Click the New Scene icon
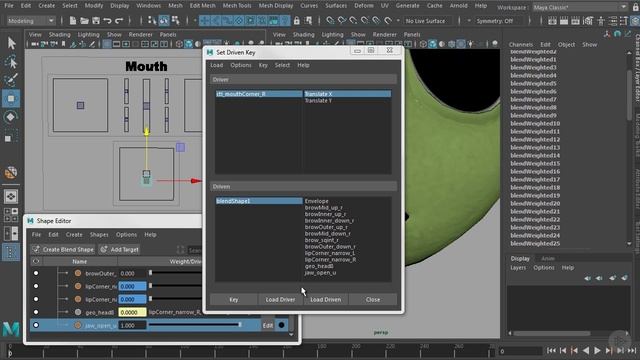This screenshot has height=360, width=640. pos(73,20)
